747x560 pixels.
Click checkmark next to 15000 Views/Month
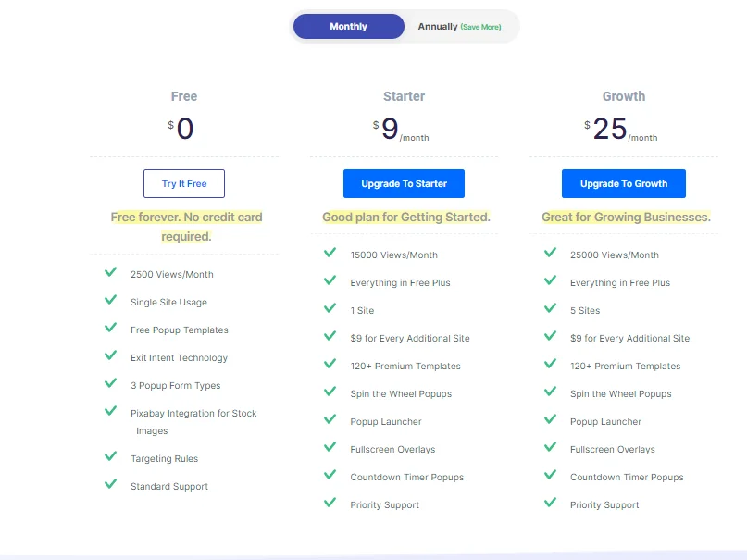(x=330, y=254)
